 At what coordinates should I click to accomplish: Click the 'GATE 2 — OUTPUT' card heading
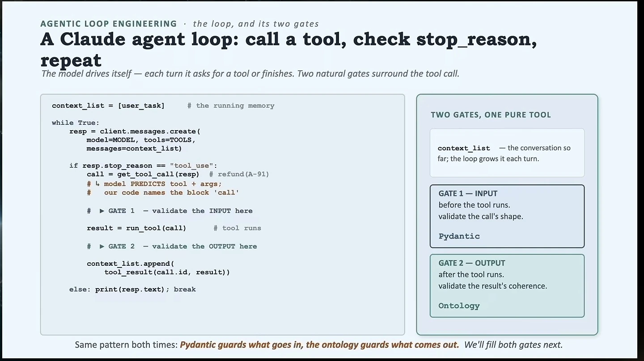(472, 263)
